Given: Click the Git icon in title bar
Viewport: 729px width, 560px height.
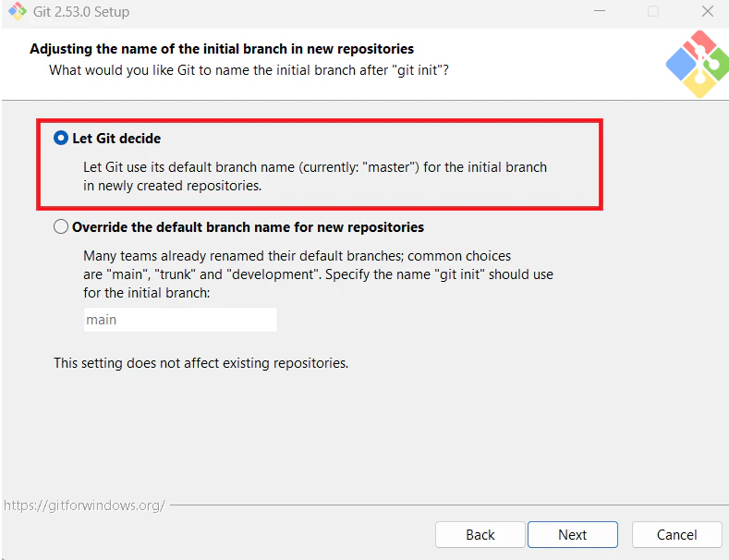Looking at the screenshot, I should (x=18, y=11).
